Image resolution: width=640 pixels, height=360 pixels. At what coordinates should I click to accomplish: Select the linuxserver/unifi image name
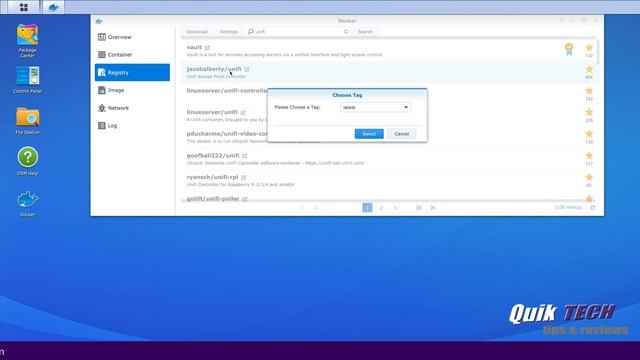(x=212, y=112)
